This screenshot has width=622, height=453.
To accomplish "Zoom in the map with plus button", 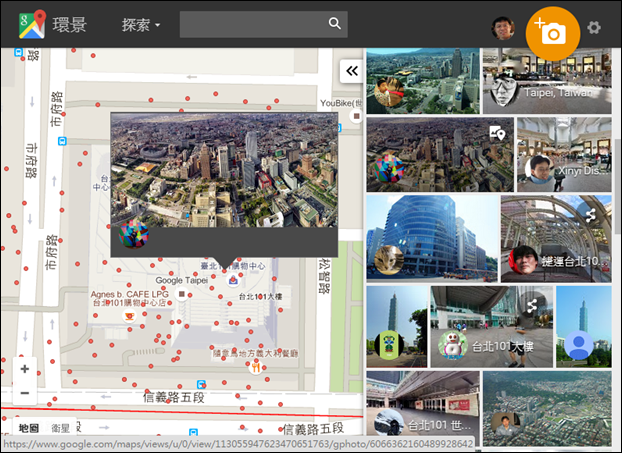I will pos(25,369).
